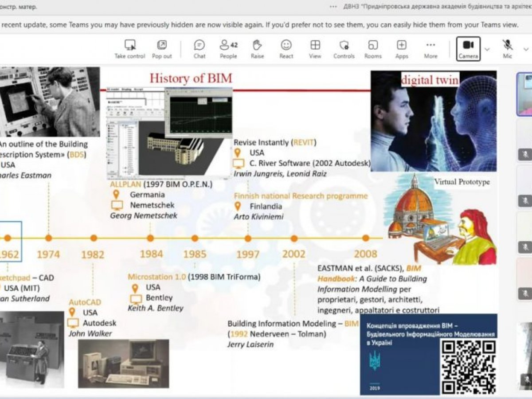Toggle the Raise hand button
The width and height of the screenshot is (532, 399).
pyautogui.click(x=257, y=45)
